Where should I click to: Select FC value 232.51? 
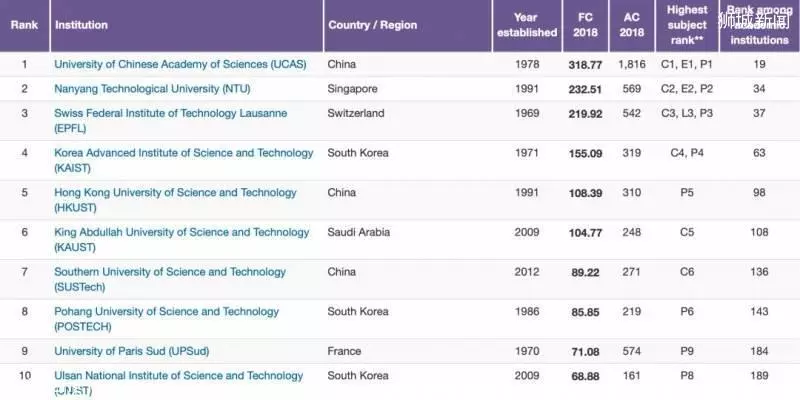[x=585, y=89]
